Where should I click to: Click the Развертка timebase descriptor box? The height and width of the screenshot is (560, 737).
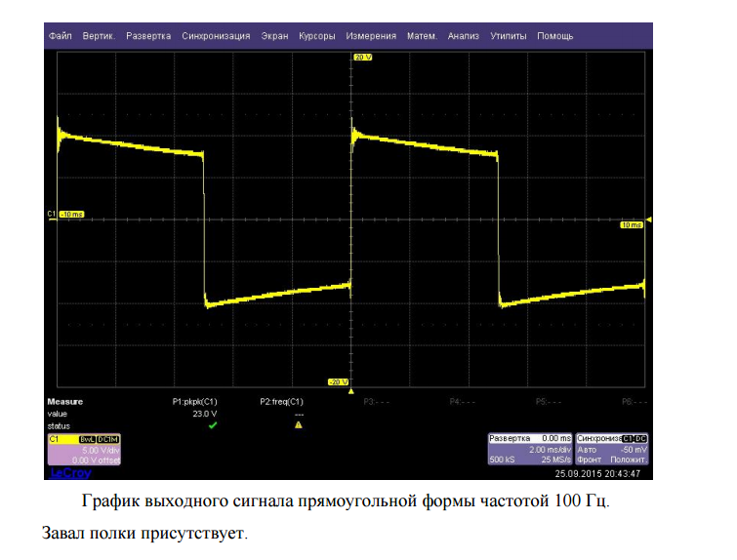point(529,449)
